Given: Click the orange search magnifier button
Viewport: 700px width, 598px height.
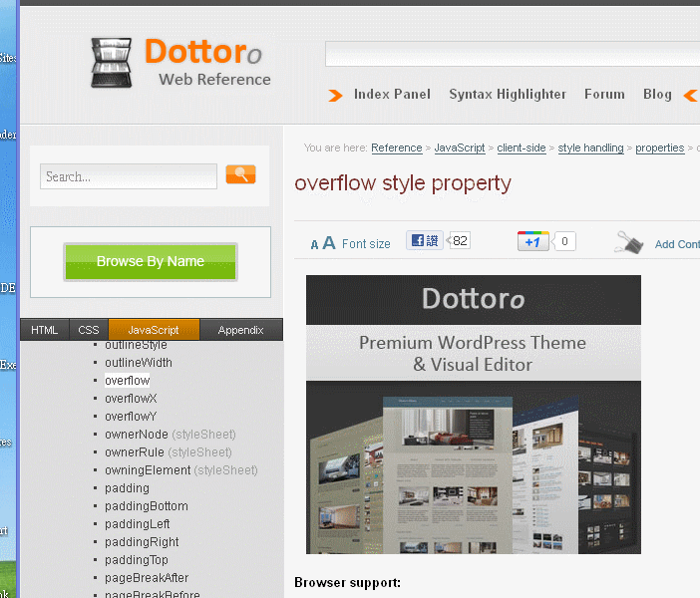Looking at the screenshot, I should (240, 175).
